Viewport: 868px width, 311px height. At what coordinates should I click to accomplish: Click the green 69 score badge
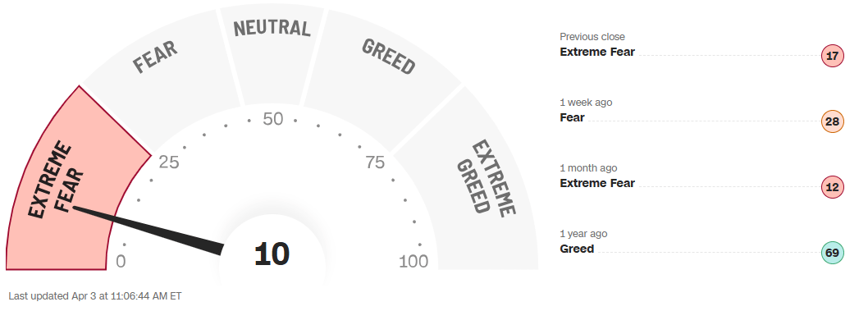(x=832, y=254)
